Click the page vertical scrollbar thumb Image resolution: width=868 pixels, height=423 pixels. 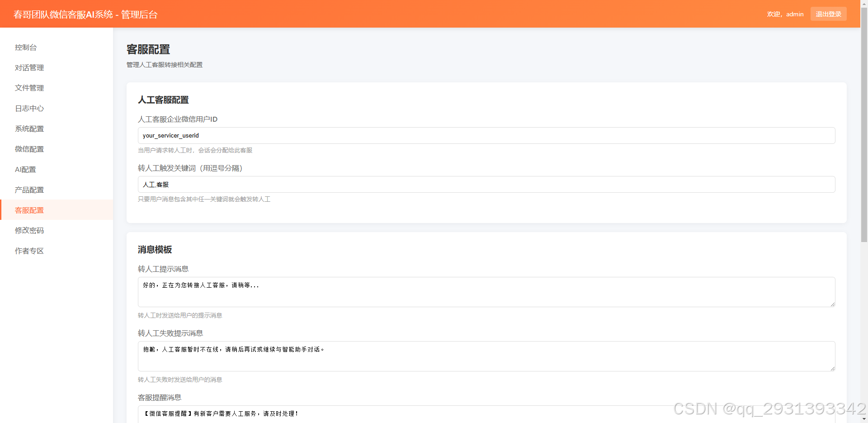pos(864,124)
